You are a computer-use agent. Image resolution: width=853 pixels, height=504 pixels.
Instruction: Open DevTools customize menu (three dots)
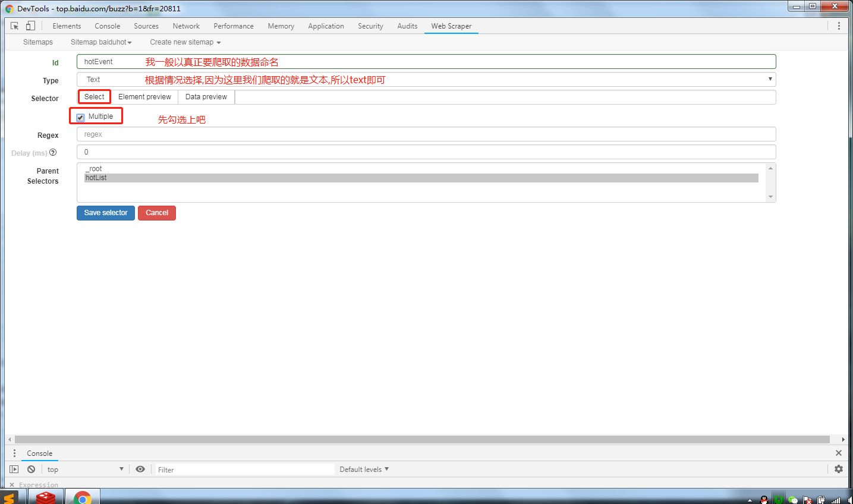coord(839,26)
